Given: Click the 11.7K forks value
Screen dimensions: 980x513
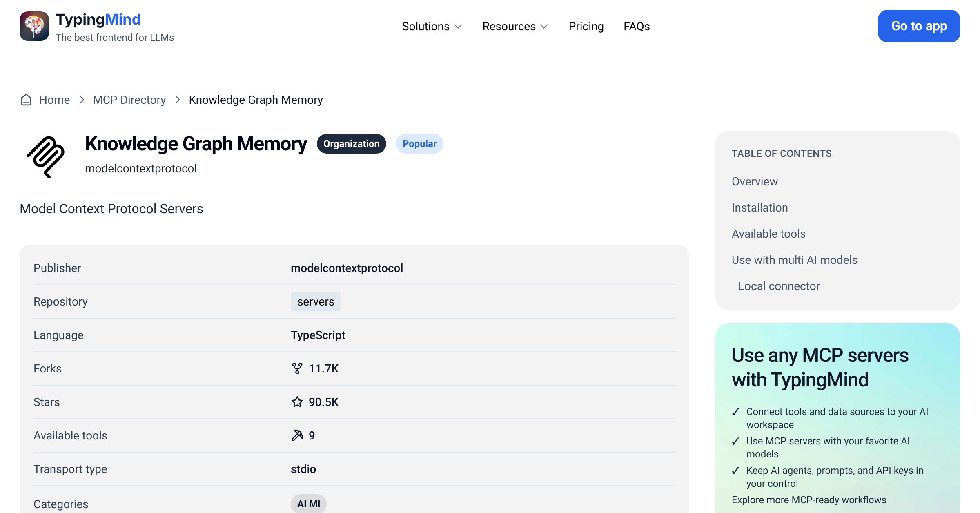Looking at the screenshot, I should (323, 368).
